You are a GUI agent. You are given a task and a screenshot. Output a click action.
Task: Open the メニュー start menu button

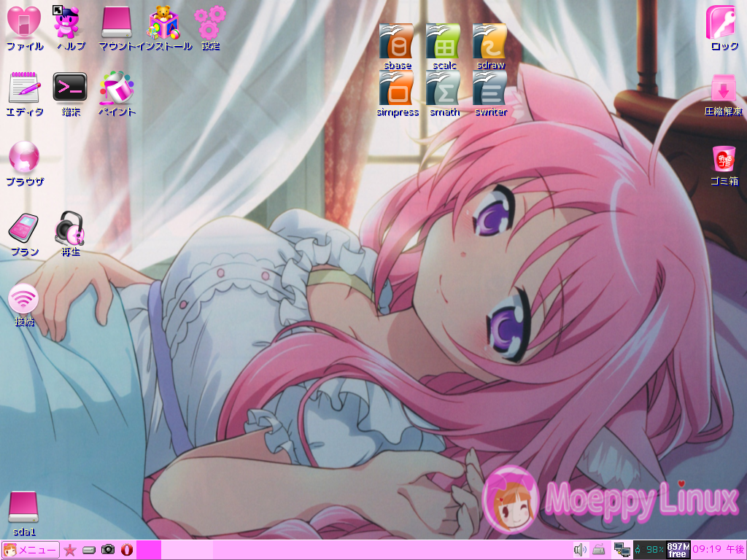click(31, 550)
